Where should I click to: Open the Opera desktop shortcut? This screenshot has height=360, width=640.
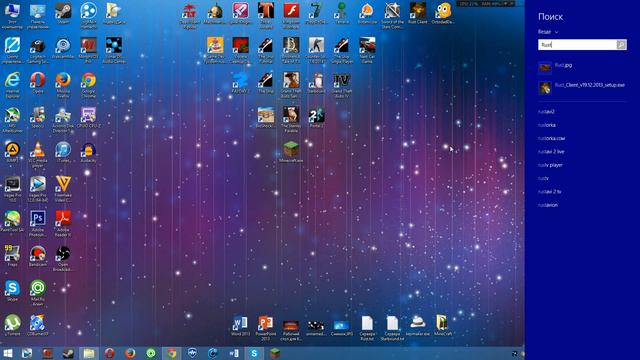[x=38, y=81]
